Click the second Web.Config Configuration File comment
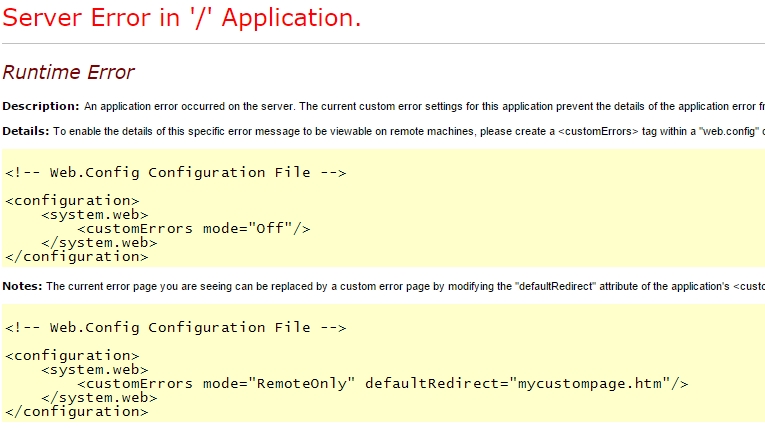The height and width of the screenshot is (428, 765). tap(175, 327)
